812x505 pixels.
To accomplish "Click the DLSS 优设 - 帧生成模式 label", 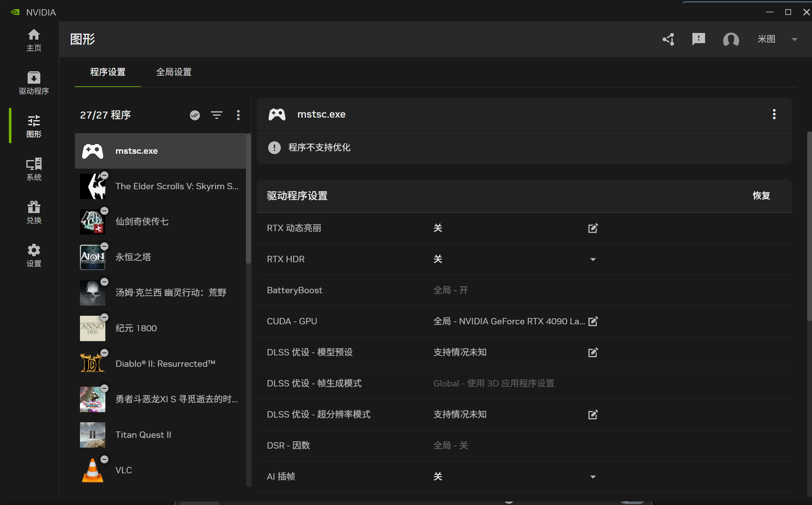I will (314, 384).
